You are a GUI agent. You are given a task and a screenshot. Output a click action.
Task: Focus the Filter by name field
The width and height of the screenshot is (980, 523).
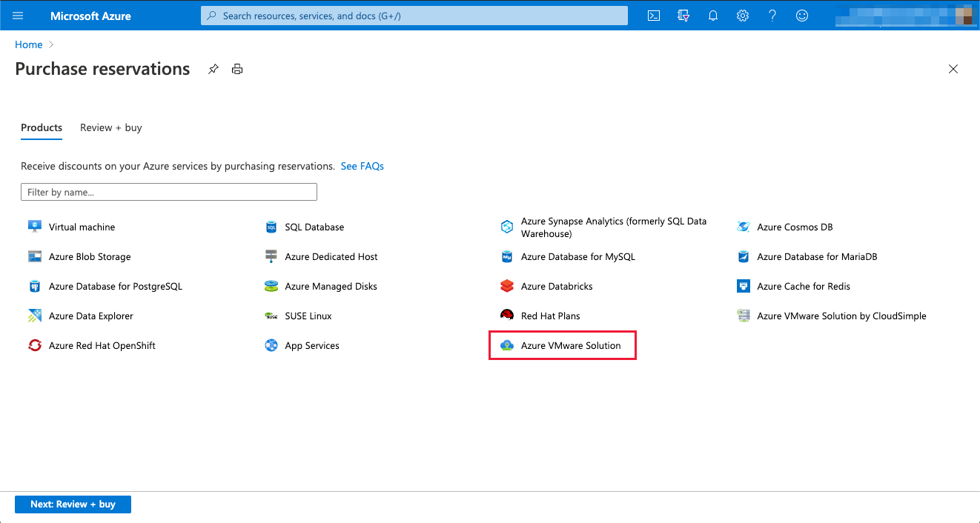pos(169,192)
